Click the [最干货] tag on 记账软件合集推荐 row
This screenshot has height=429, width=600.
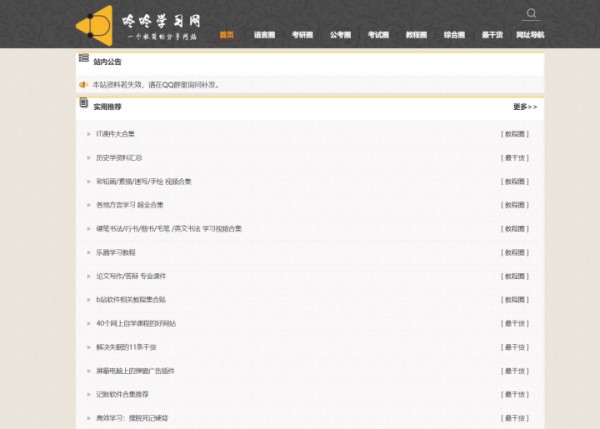pos(515,394)
